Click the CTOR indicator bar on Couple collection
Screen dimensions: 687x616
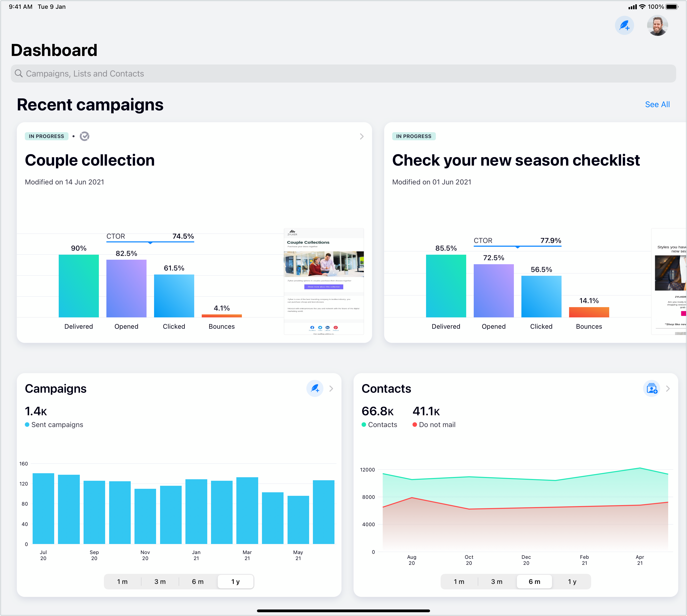(x=150, y=241)
